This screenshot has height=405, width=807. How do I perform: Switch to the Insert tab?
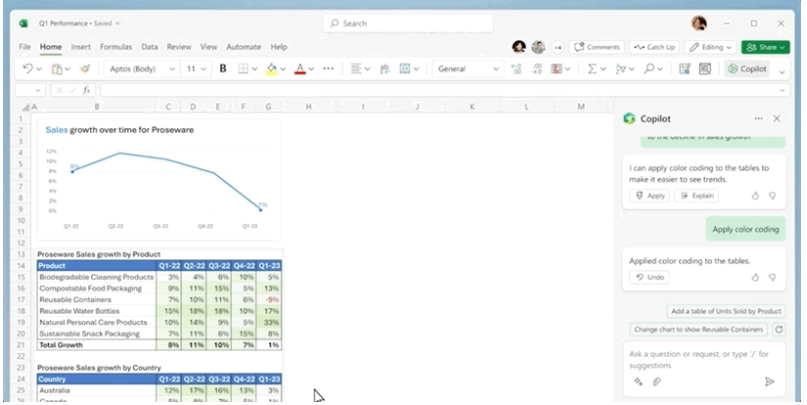[x=81, y=47]
